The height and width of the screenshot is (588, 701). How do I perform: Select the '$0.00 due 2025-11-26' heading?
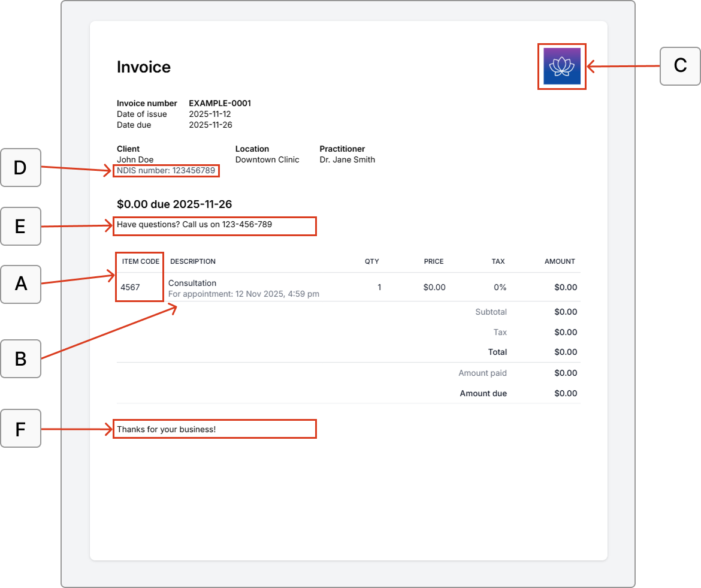(x=174, y=204)
